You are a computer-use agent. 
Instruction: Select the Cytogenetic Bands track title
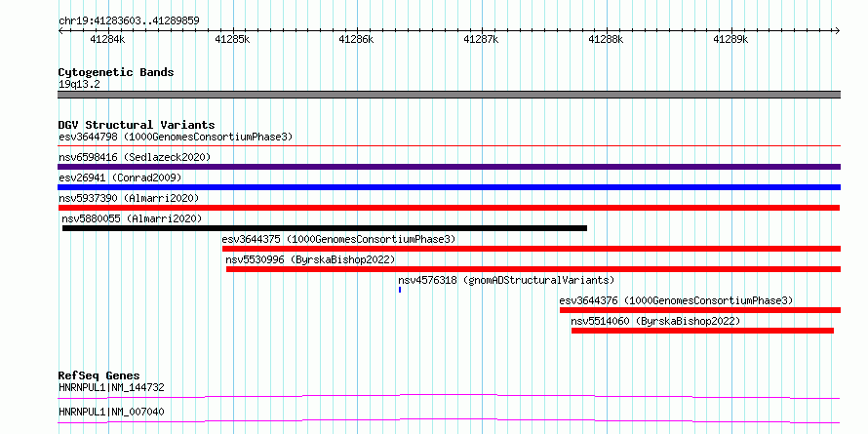click(116, 72)
